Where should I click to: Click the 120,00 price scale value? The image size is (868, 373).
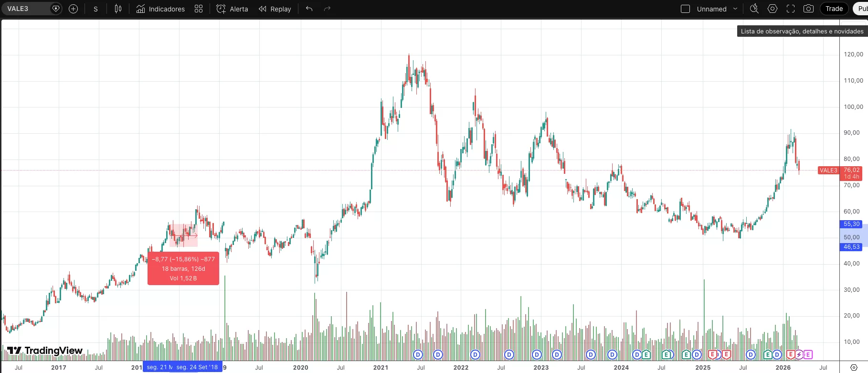(853, 54)
